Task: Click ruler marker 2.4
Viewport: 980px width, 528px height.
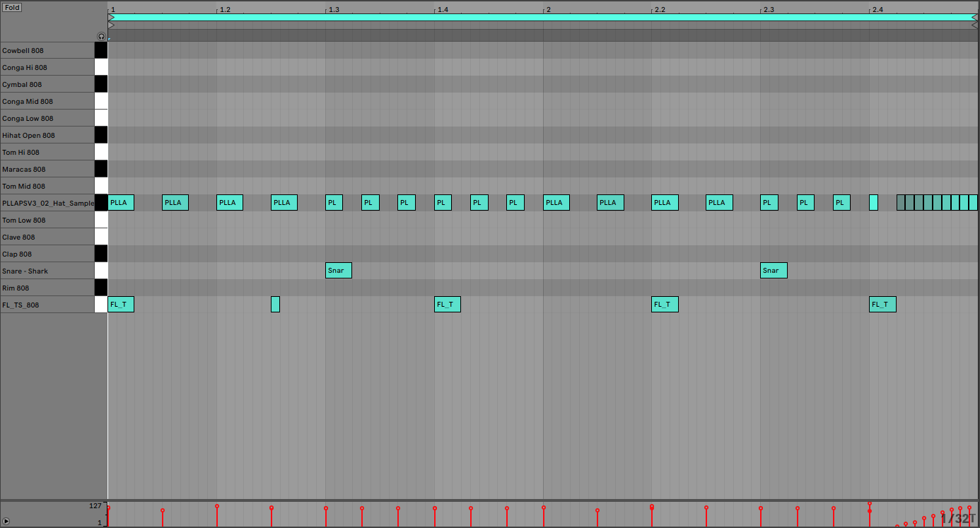Action: point(877,10)
